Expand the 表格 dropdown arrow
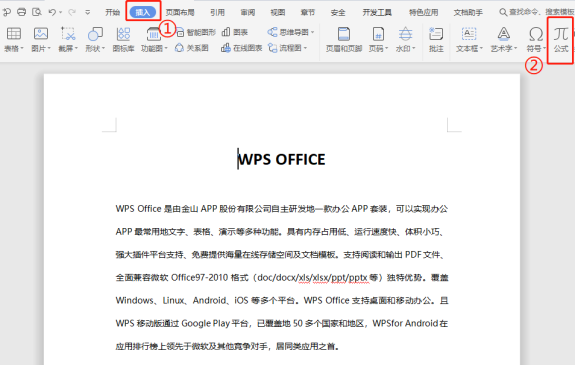The image size is (576, 365). coord(22,48)
